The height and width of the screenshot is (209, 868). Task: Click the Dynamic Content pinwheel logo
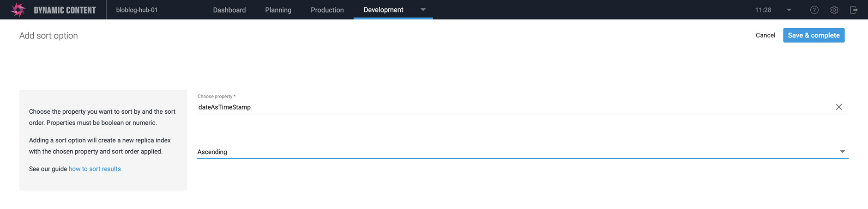[18, 10]
